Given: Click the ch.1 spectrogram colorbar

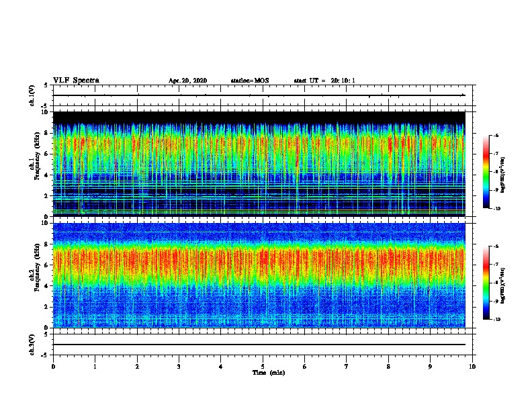Looking at the screenshot, I should [486, 172].
